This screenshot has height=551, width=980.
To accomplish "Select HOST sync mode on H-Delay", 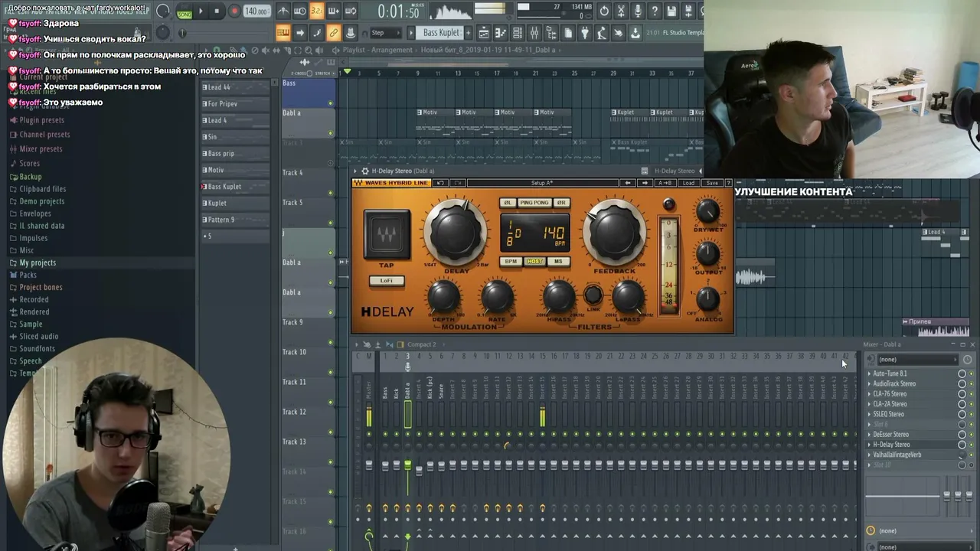I will coord(534,262).
